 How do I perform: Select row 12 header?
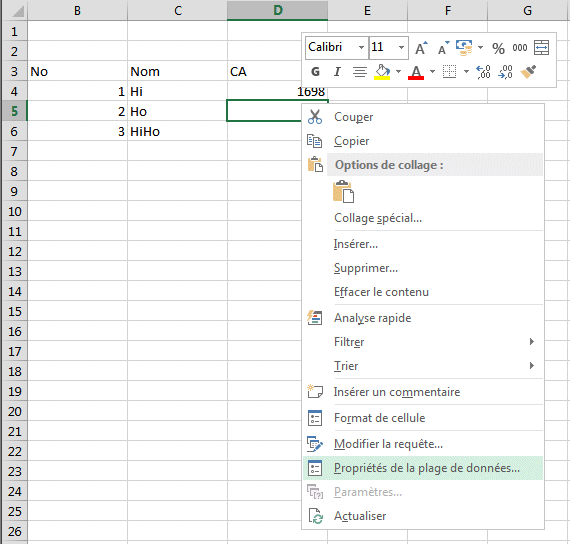point(14,251)
